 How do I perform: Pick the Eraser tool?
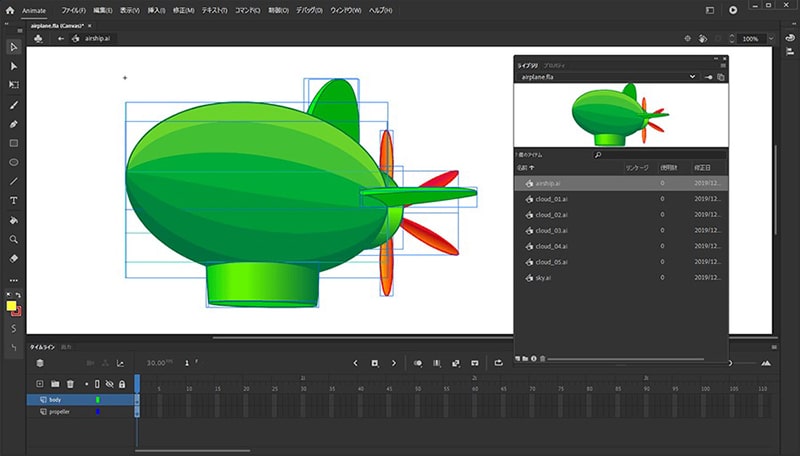click(14, 257)
